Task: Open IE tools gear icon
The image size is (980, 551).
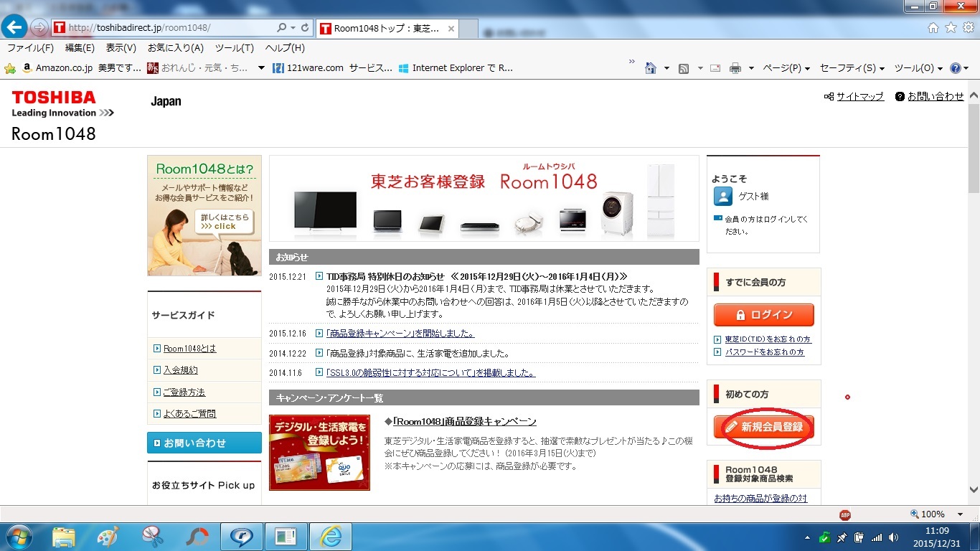Action: click(x=968, y=28)
